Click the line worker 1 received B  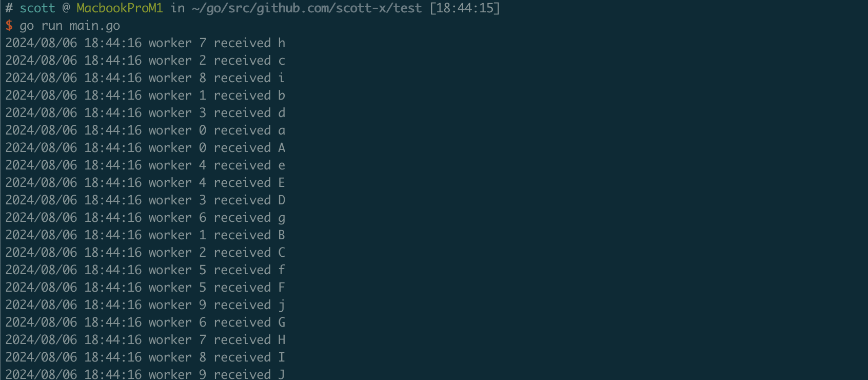(x=145, y=235)
